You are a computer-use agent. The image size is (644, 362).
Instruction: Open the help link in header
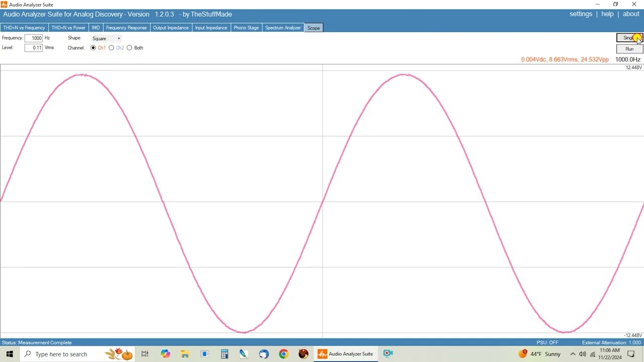click(607, 14)
